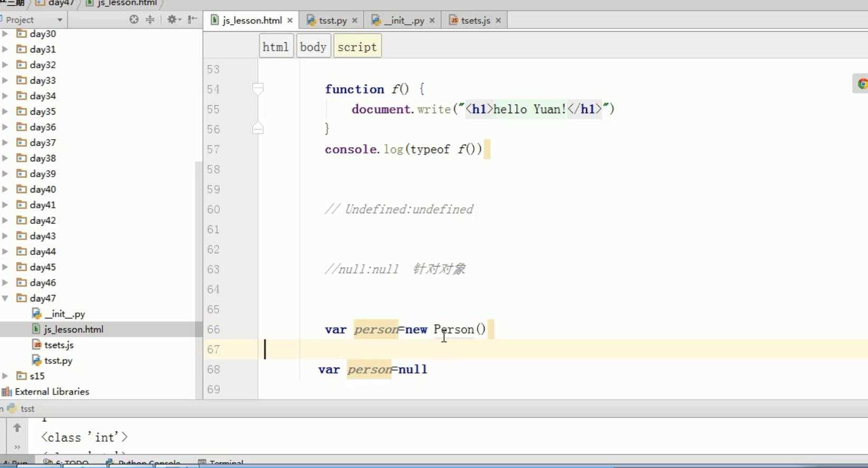This screenshot has height=468, width=868.
Task: Click the tsst run tab
Action: point(21,409)
